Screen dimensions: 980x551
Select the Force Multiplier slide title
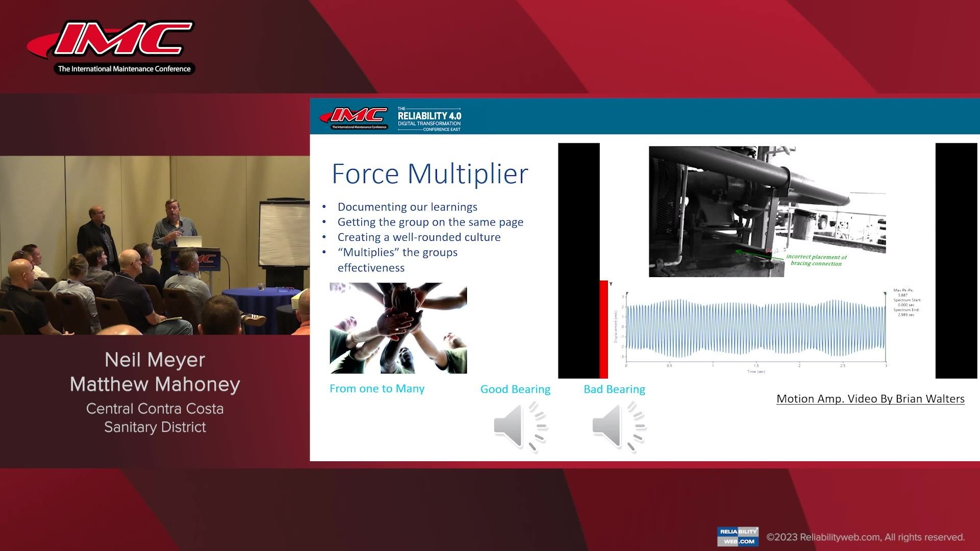429,173
